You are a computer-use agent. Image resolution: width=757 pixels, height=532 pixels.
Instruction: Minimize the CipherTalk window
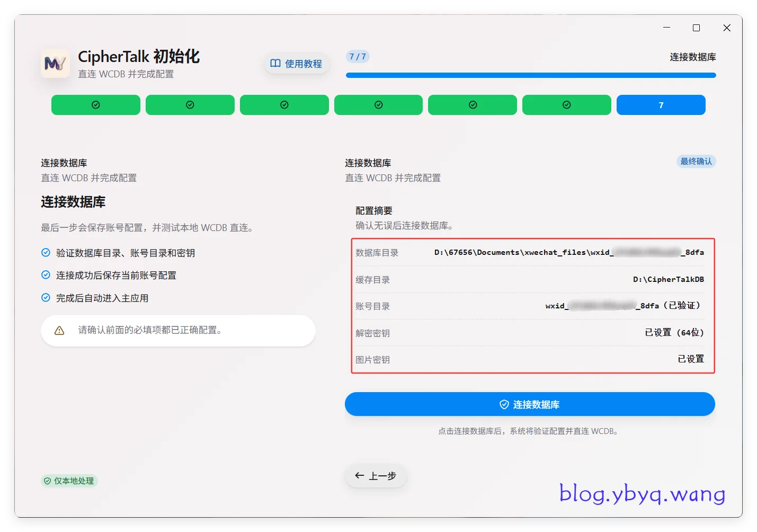tap(667, 28)
